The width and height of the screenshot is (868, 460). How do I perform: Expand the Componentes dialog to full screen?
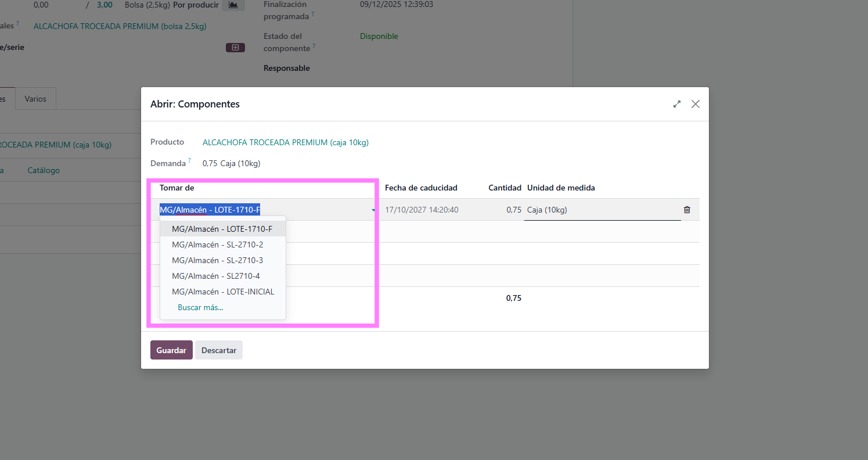pos(676,104)
